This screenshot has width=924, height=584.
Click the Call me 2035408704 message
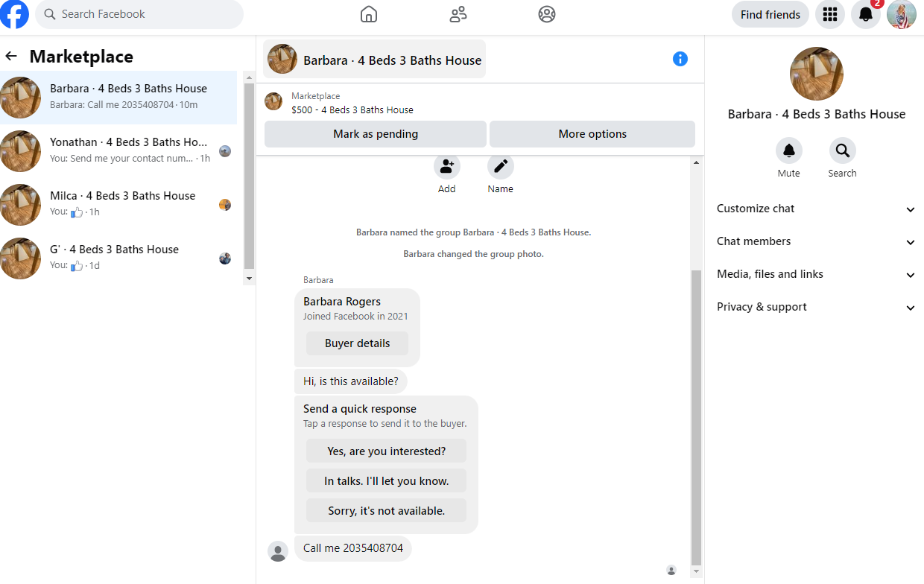[353, 548]
